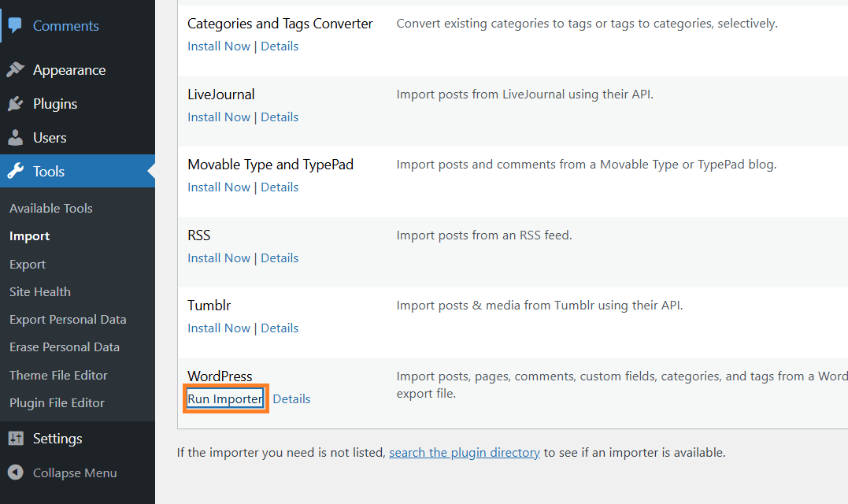The image size is (848, 504).
Task: Open the Comments menu
Action: coord(65,25)
